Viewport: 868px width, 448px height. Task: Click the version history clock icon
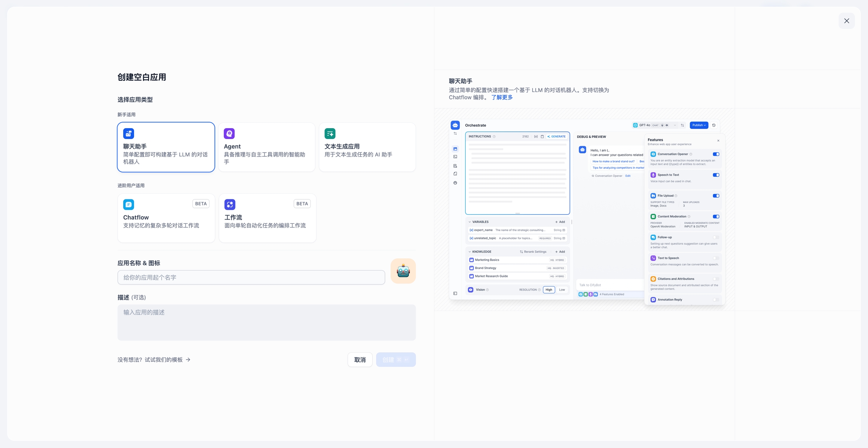pyautogui.click(x=714, y=125)
